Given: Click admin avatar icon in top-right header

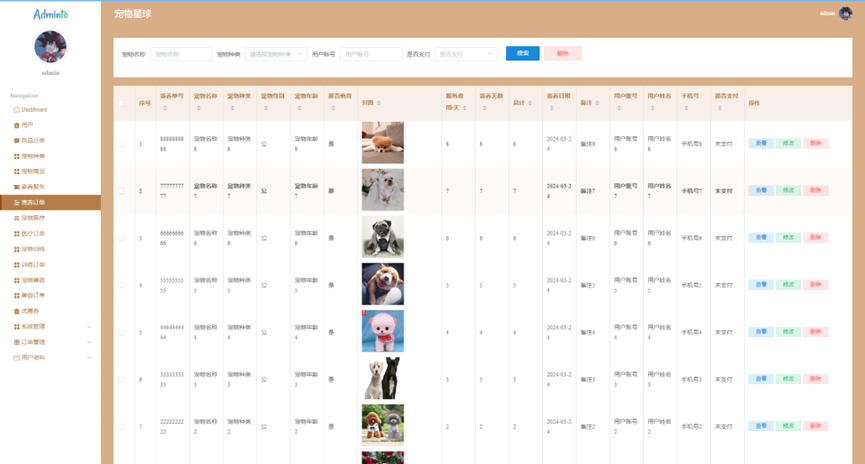Looking at the screenshot, I should pyautogui.click(x=845, y=13).
